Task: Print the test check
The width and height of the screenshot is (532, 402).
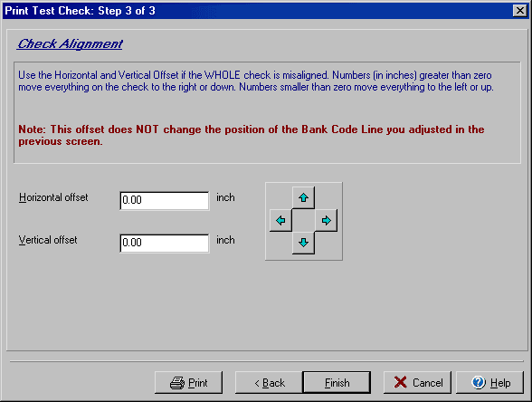Action: (x=188, y=383)
